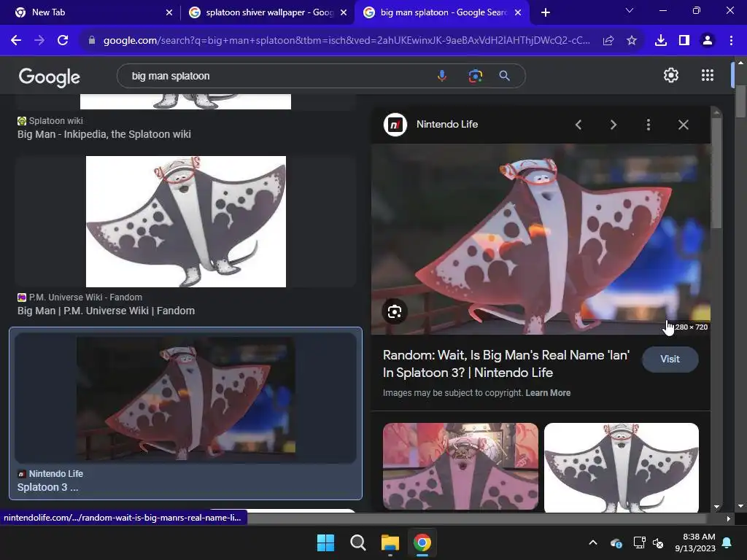Go to the Google logo homepage
Image resolution: width=747 pixels, height=560 pixels.
[49, 77]
